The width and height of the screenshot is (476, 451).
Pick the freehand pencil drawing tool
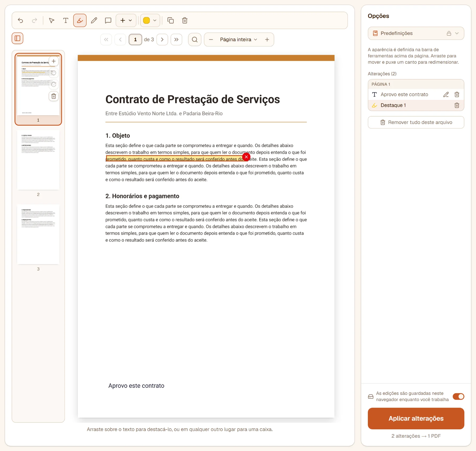[94, 20]
